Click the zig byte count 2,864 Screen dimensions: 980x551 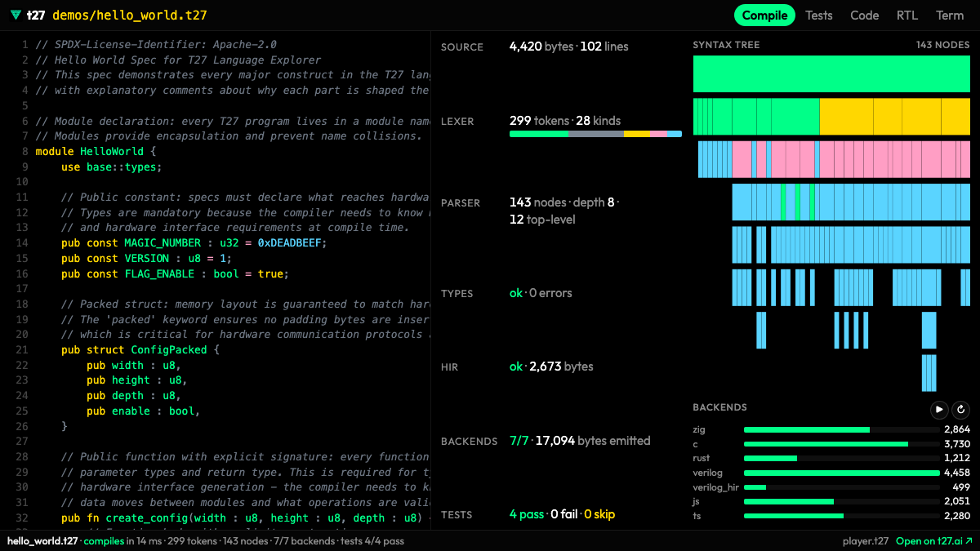957,429
